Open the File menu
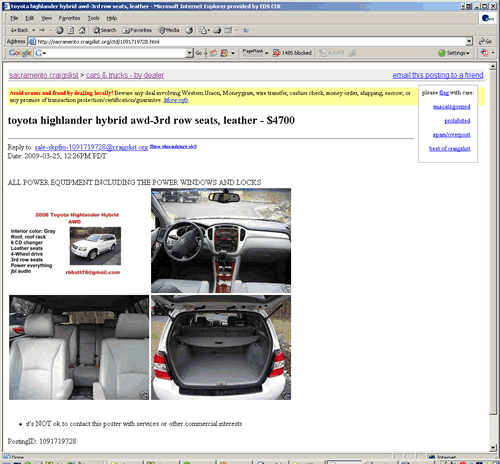500x464 pixels. pos(14,18)
